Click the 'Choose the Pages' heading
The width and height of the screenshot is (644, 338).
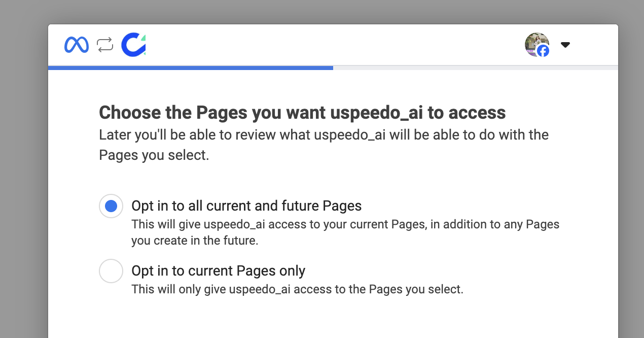click(302, 112)
